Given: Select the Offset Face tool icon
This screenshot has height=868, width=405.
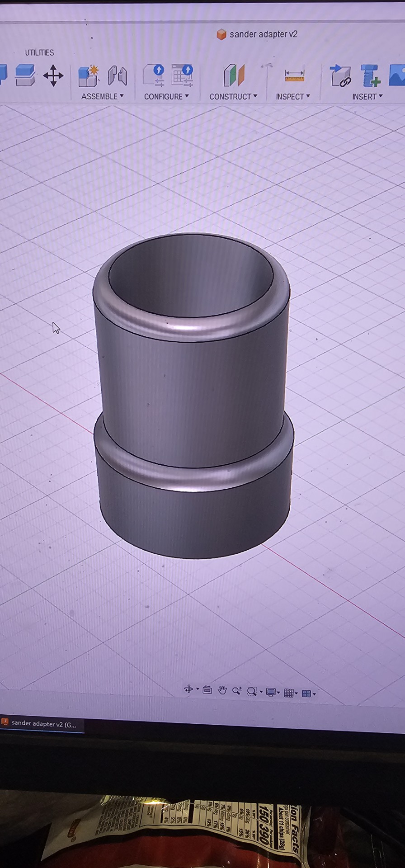Looking at the screenshot, I should [25, 75].
